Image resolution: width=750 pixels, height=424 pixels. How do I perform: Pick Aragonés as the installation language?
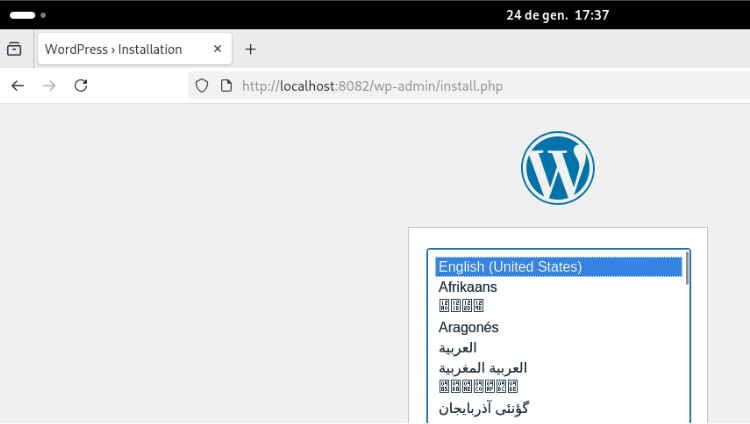(x=468, y=327)
